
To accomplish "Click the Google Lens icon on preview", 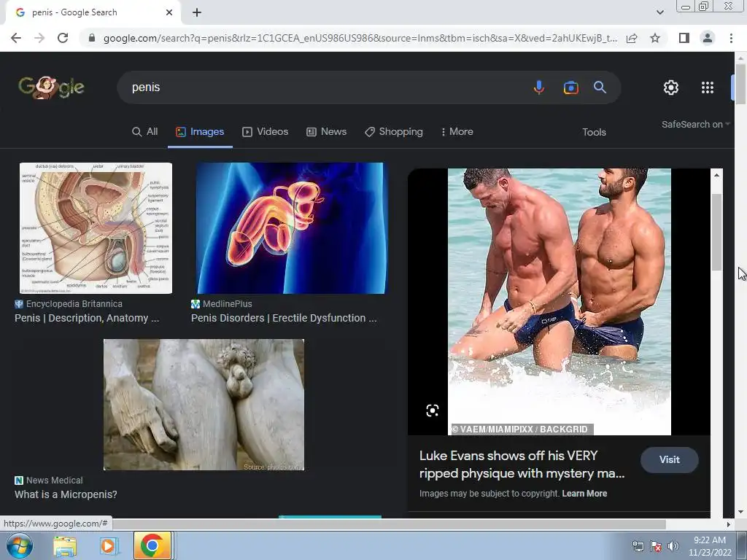I will tap(432, 411).
